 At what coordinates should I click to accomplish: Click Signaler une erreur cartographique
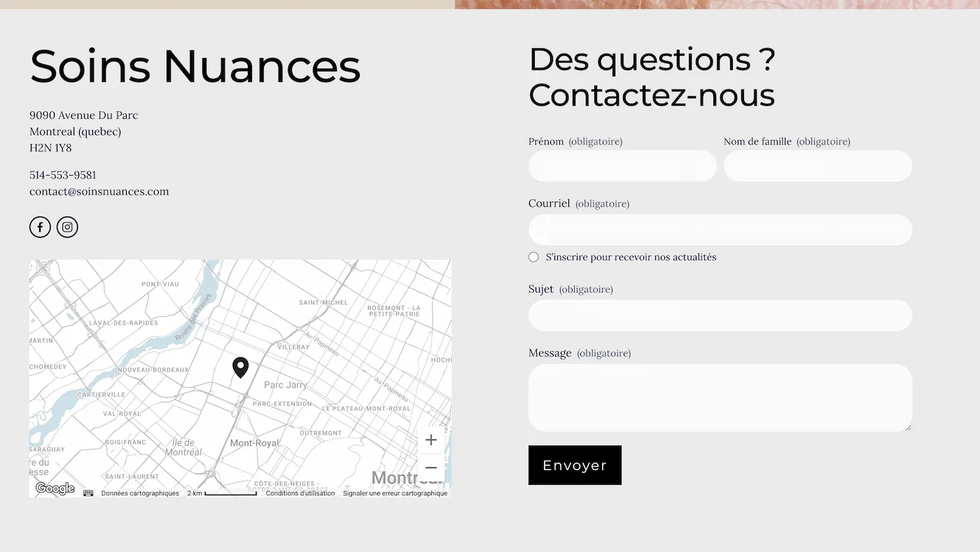[x=394, y=493]
